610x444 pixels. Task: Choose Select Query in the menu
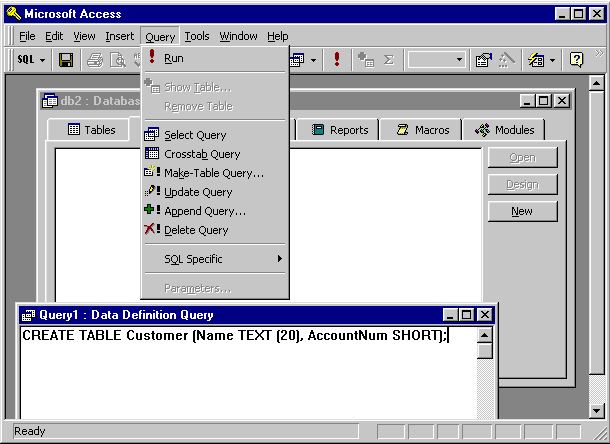(215, 135)
